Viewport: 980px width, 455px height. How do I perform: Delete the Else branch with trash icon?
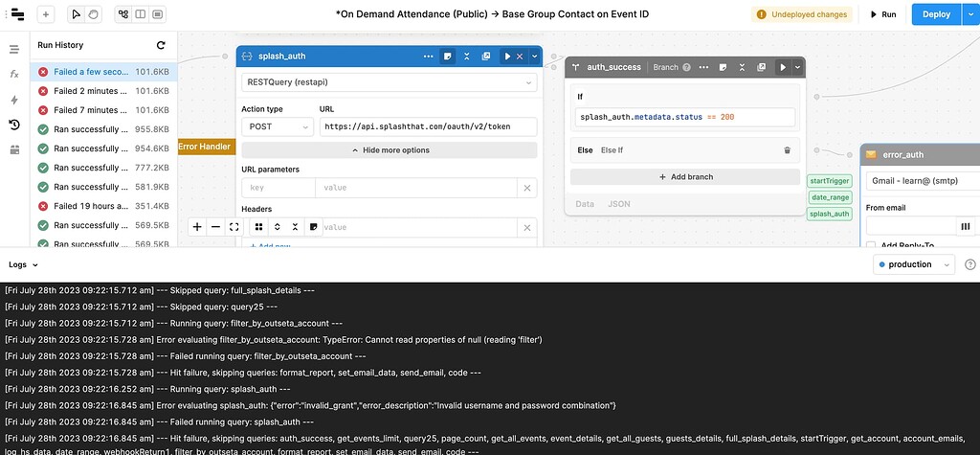click(787, 150)
